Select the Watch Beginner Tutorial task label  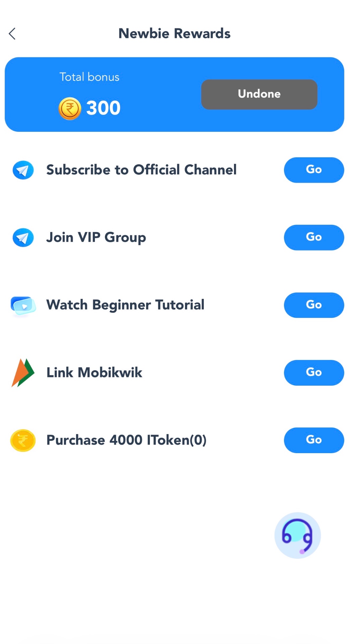(125, 305)
